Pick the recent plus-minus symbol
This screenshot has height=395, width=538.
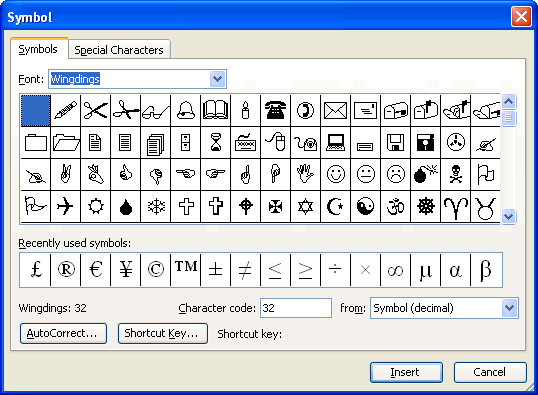(215, 270)
